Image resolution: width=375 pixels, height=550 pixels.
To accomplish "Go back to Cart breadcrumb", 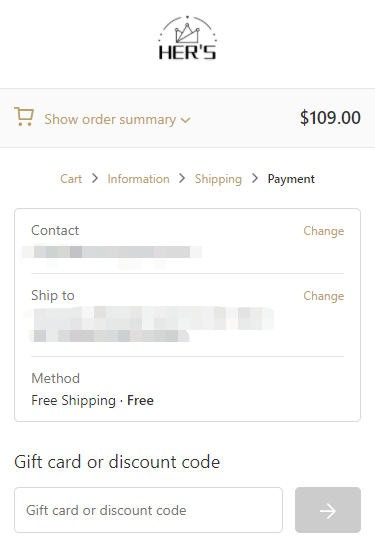I will click(x=71, y=179).
